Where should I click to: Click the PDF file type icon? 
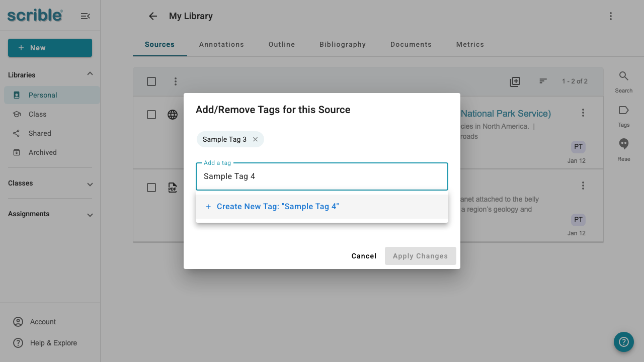(173, 188)
